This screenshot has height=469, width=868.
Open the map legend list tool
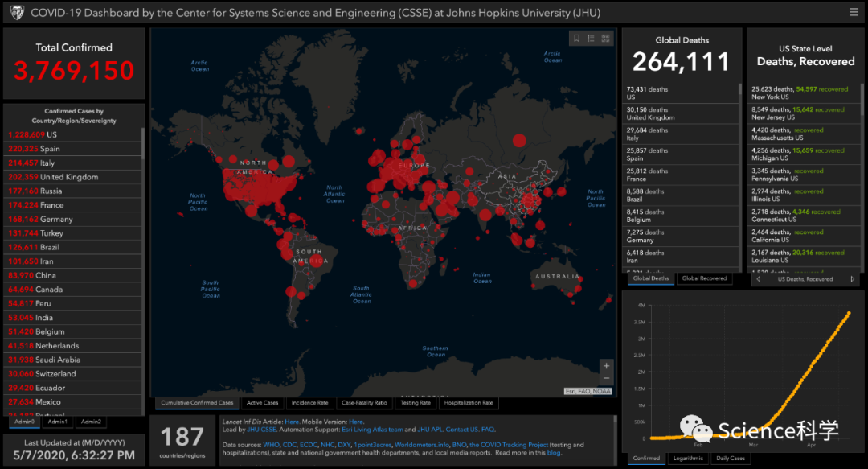point(592,39)
